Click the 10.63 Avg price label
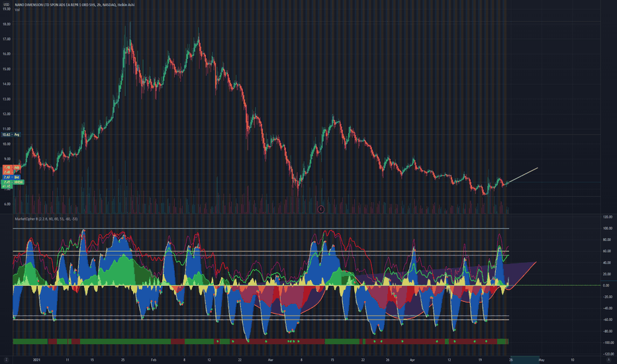The width and height of the screenshot is (617, 364). 11,134
